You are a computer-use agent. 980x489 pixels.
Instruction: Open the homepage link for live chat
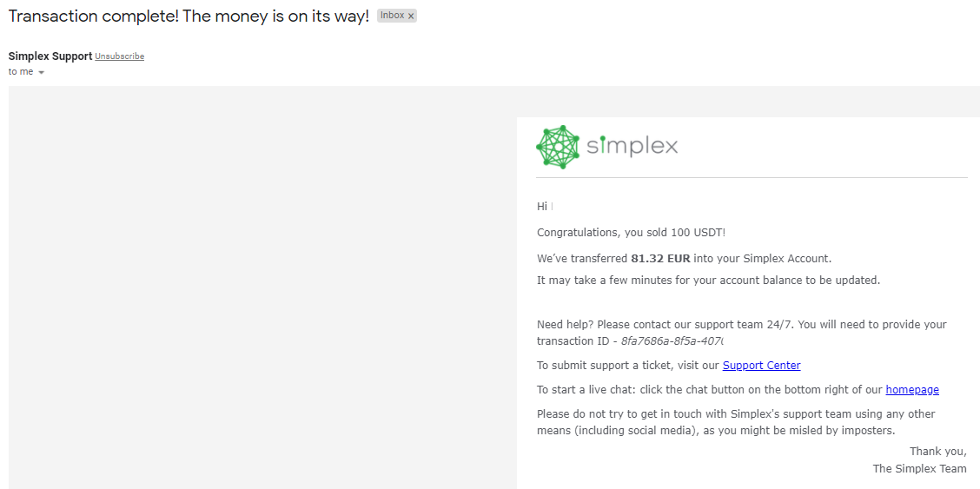tap(912, 390)
